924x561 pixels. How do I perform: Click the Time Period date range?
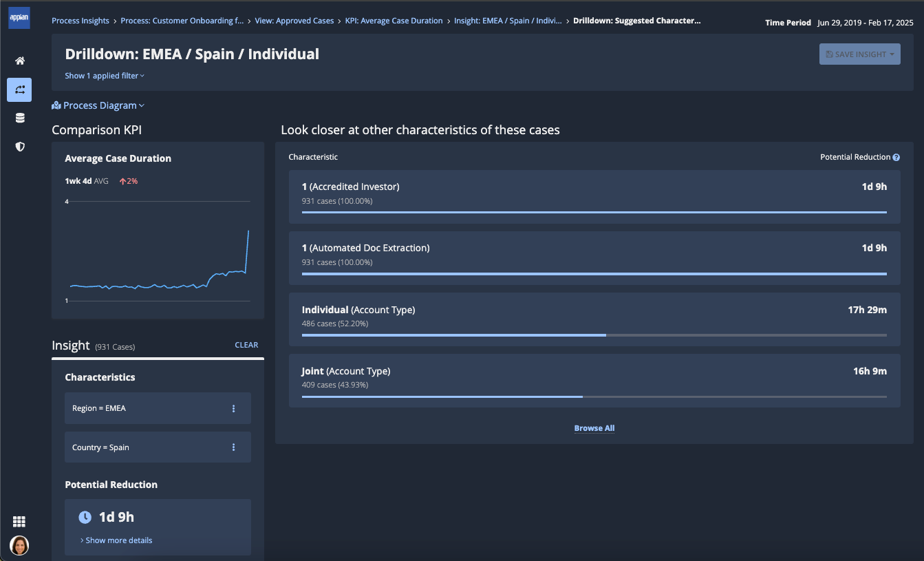click(x=866, y=23)
